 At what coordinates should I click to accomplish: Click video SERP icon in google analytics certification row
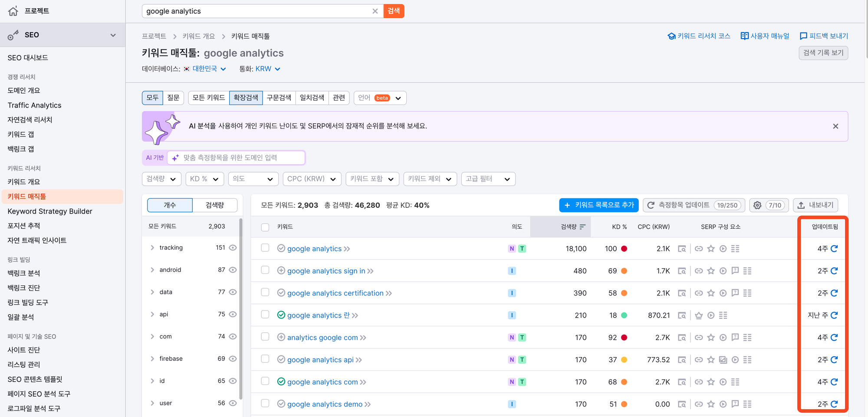coord(723,293)
